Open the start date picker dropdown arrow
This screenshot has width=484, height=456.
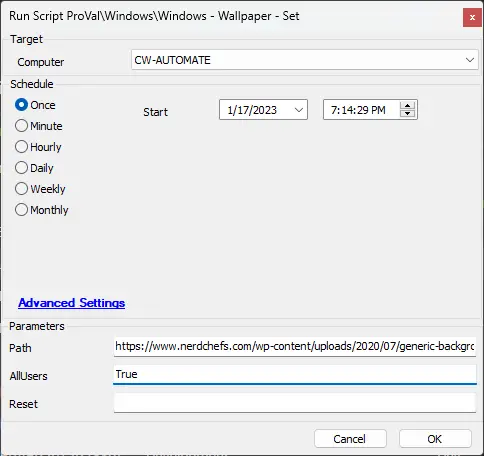[x=299, y=110]
